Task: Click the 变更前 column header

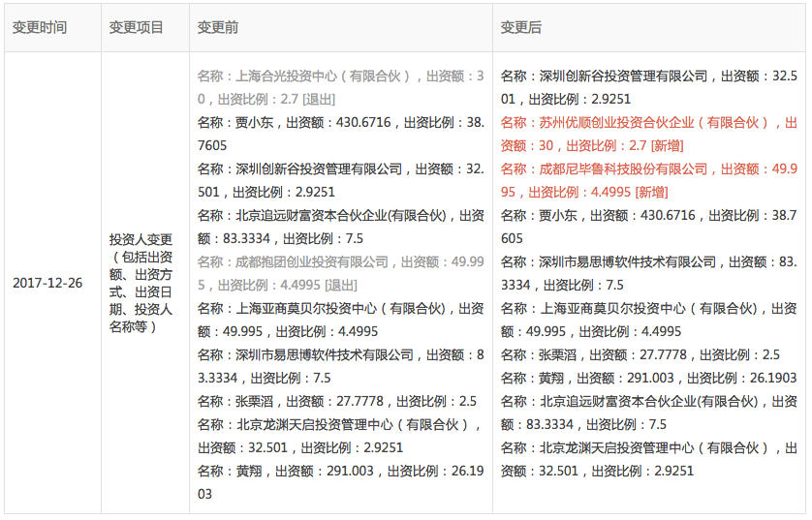Action: coord(341,27)
